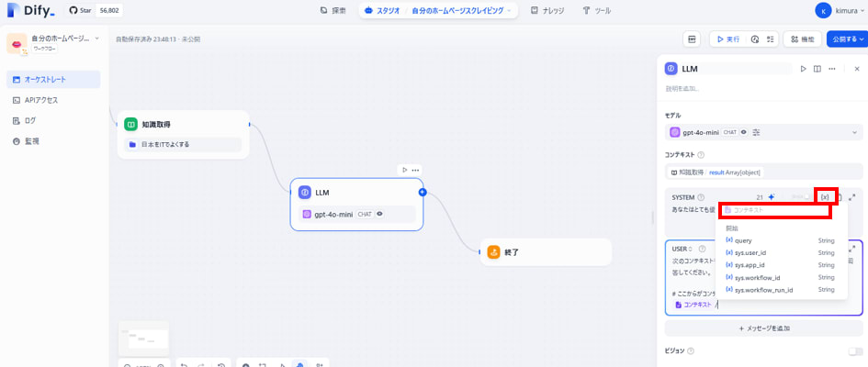Expand the SYSTEM prompt editor fullscreen
The height and width of the screenshot is (367, 868).
(852, 196)
